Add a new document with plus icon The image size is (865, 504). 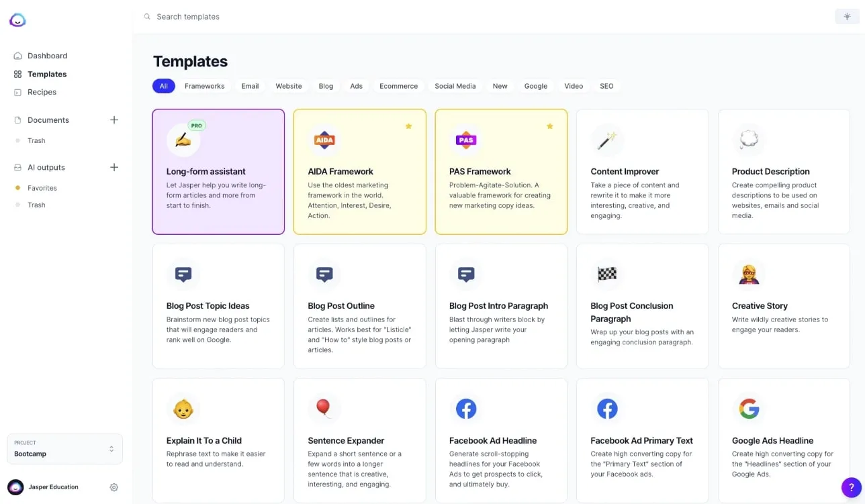point(114,120)
